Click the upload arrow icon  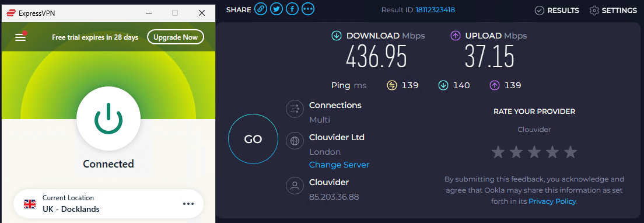(455, 36)
